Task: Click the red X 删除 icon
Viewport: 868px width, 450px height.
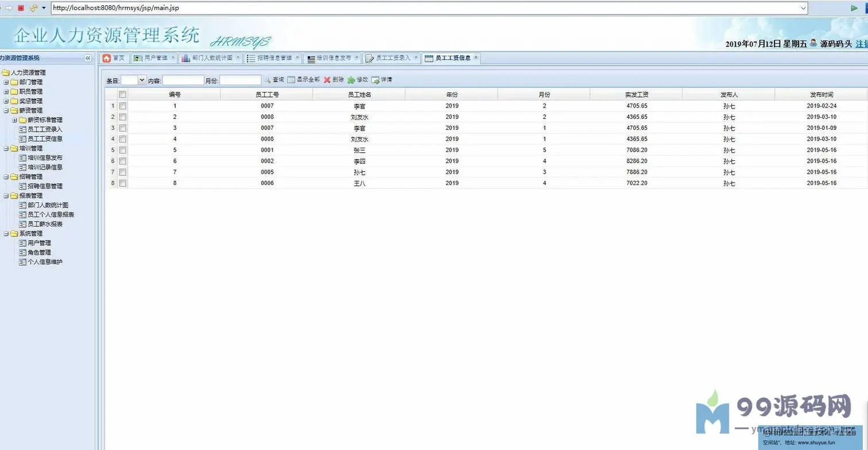Action: tap(327, 80)
